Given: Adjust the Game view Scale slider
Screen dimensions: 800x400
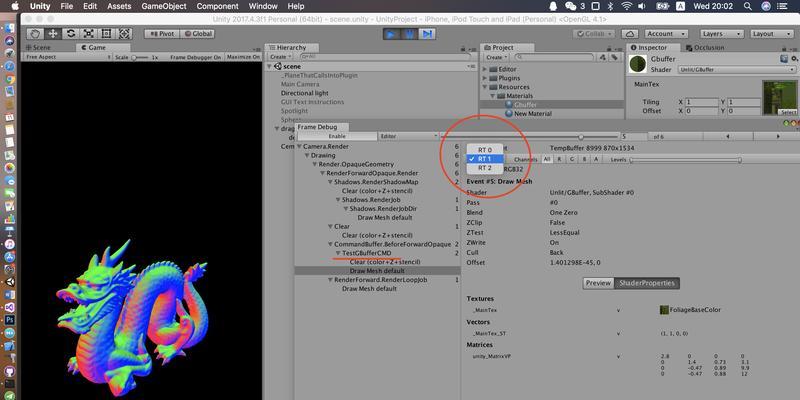Looking at the screenshot, I should pos(140,58).
